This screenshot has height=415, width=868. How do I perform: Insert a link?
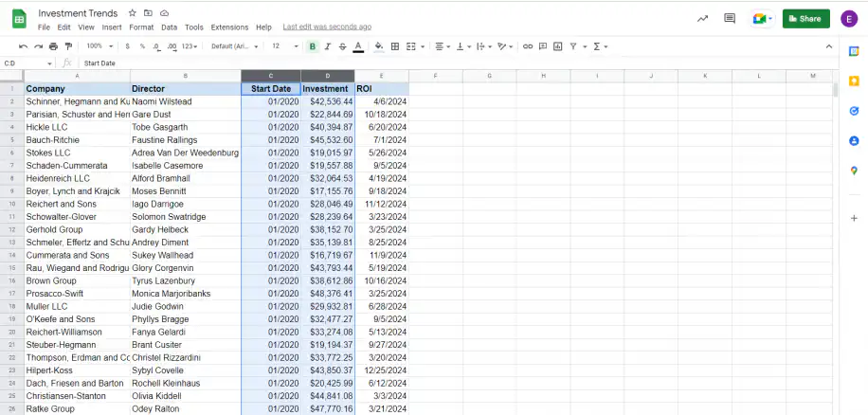tap(528, 46)
